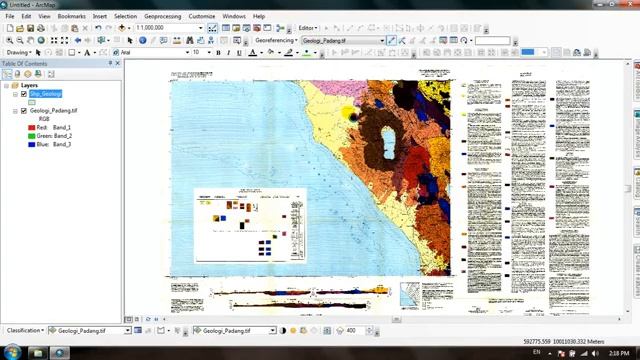
Task: Open the Arial font name dropdown
Action: point(187,53)
